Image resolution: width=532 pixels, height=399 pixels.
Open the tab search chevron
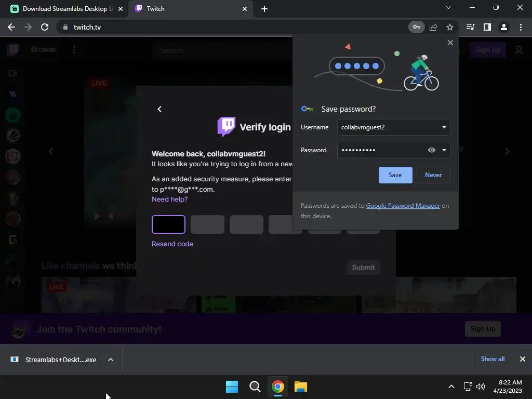pyautogui.click(x=448, y=7)
